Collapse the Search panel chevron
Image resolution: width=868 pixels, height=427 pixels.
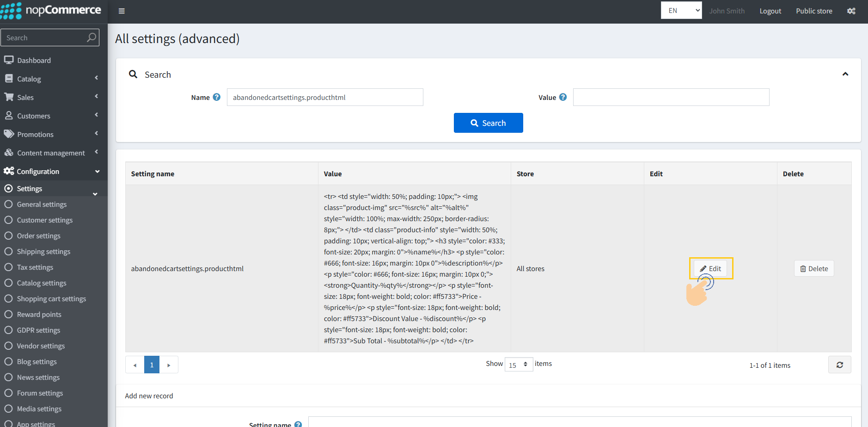tap(845, 74)
